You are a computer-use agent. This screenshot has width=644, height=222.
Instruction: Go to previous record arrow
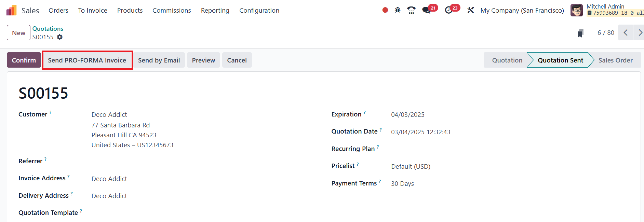pos(626,32)
